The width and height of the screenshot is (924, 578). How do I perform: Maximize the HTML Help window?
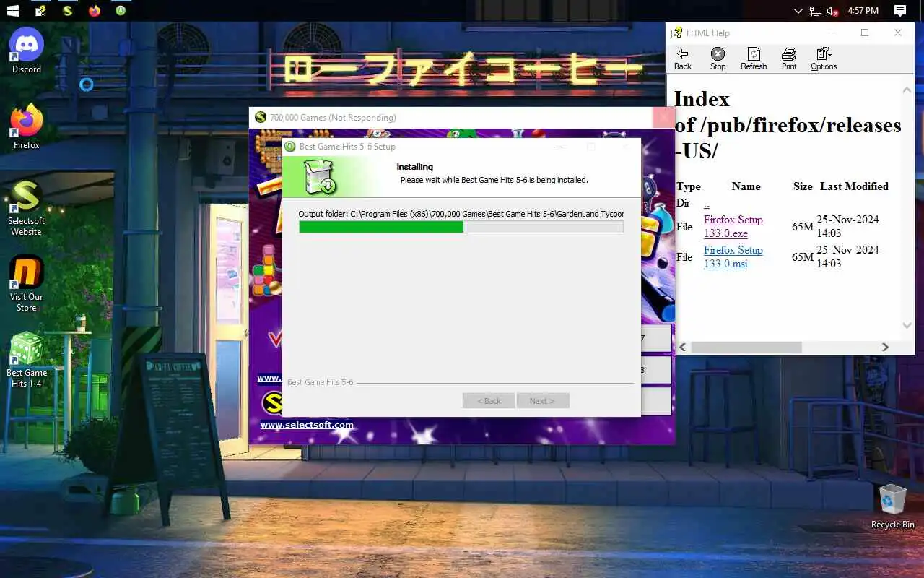coord(865,33)
